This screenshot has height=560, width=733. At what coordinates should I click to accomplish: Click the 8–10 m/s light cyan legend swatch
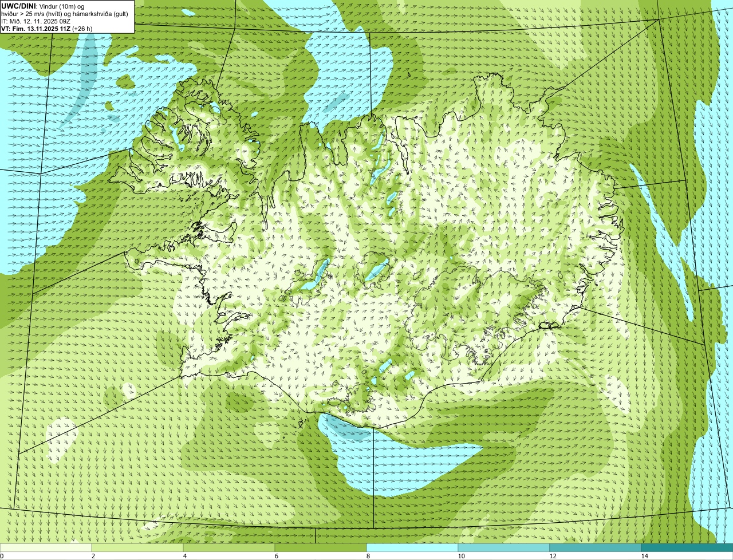click(412, 548)
